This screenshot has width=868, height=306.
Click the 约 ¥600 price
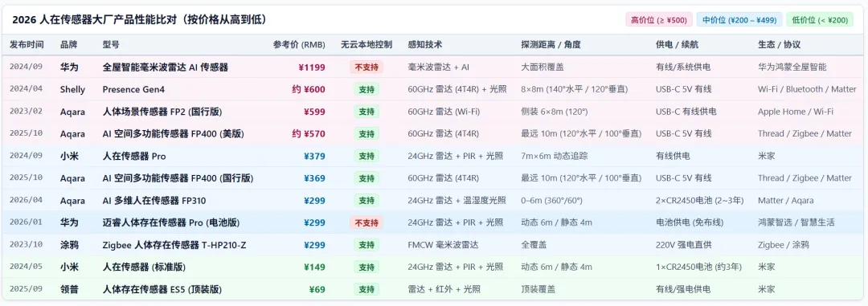(x=309, y=90)
